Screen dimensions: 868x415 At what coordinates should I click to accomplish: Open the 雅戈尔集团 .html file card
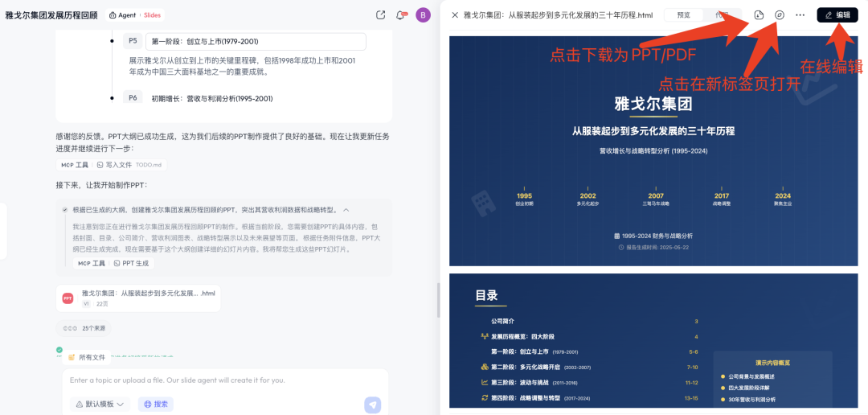point(138,298)
